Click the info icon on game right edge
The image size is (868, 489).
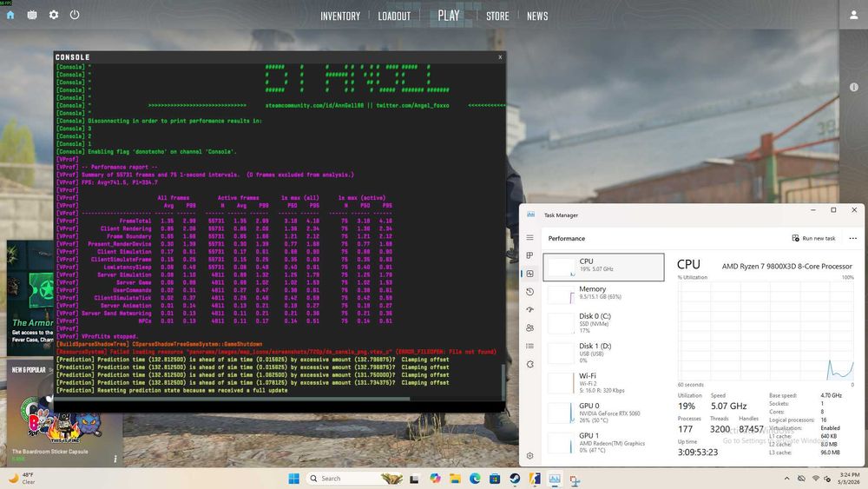[x=853, y=87]
